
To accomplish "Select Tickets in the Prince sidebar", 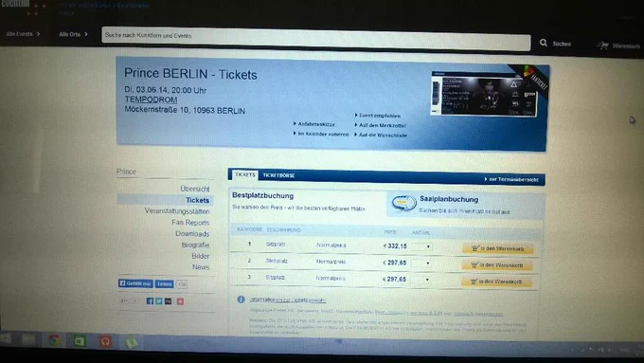I will tap(197, 200).
